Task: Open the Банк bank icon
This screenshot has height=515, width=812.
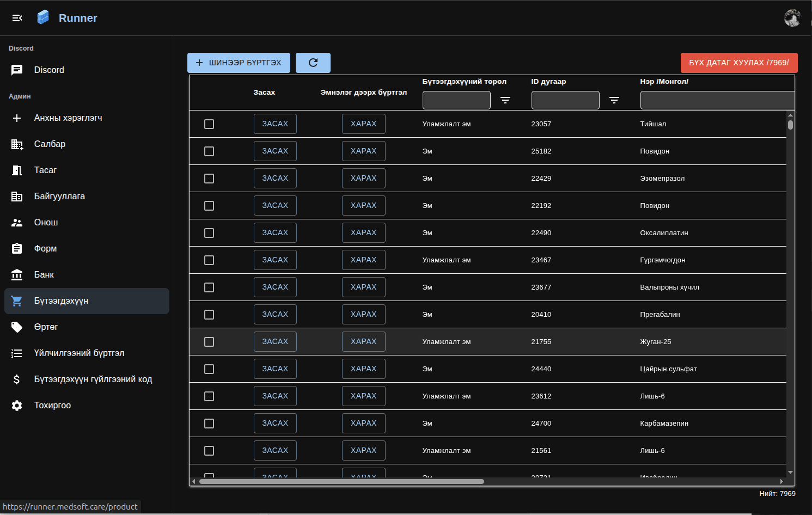Action: tap(17, 274)
